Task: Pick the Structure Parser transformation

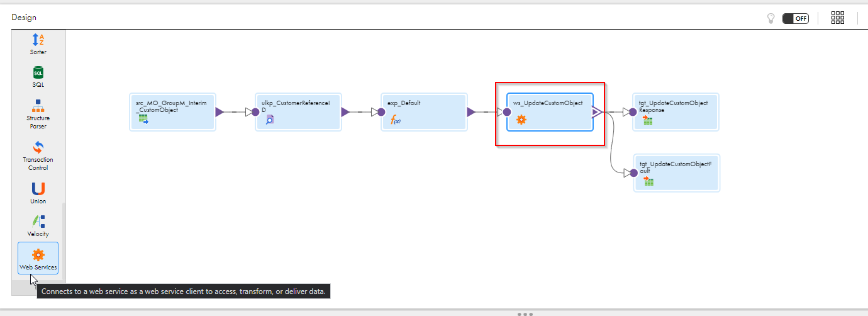Action: (38, 113)
